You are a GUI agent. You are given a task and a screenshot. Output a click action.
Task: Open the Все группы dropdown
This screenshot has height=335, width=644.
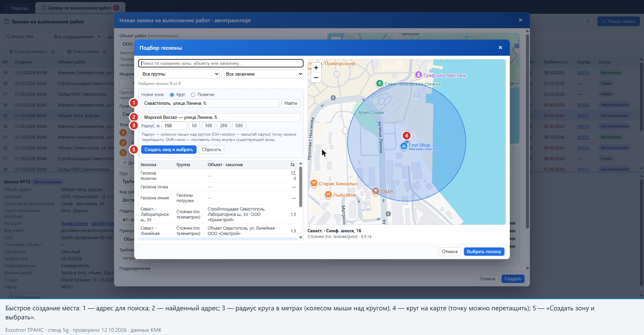click(179, 74)
